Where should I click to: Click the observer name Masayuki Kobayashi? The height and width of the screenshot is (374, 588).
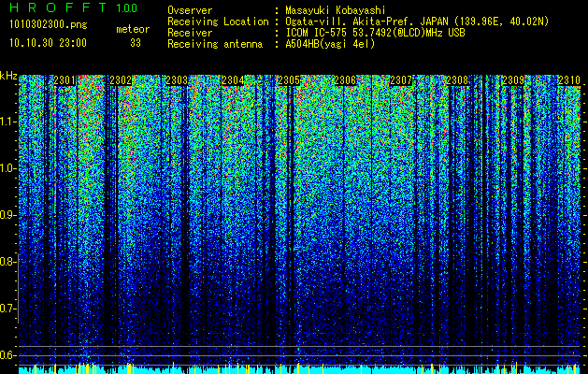[335, 10]
